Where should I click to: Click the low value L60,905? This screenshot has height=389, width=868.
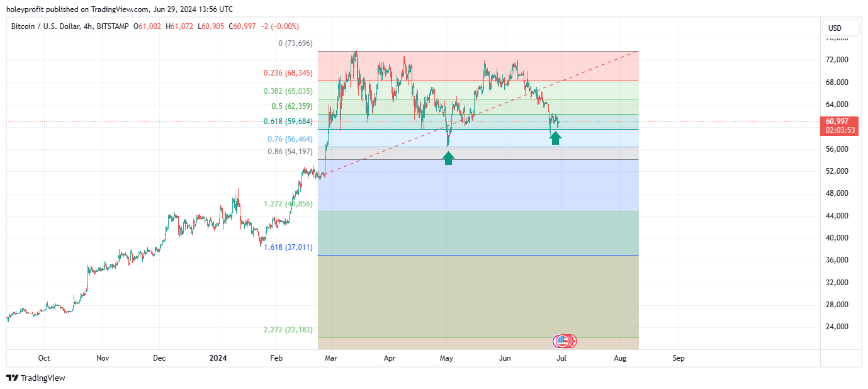point(211,26)
